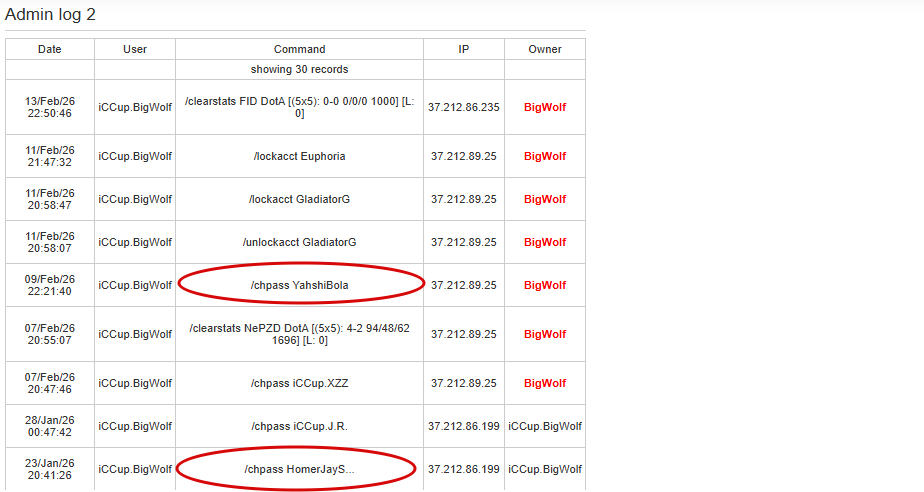
Task: Click the User column header
Action: point(135,49)
